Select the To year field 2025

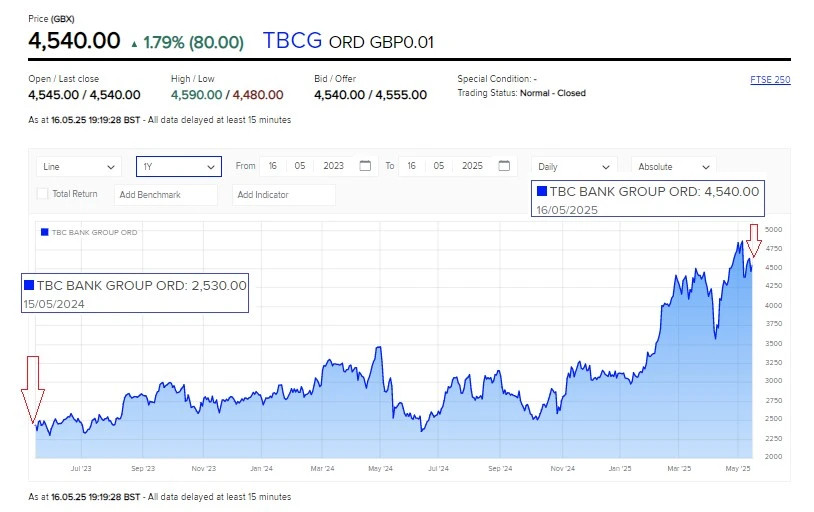(472, 166)
